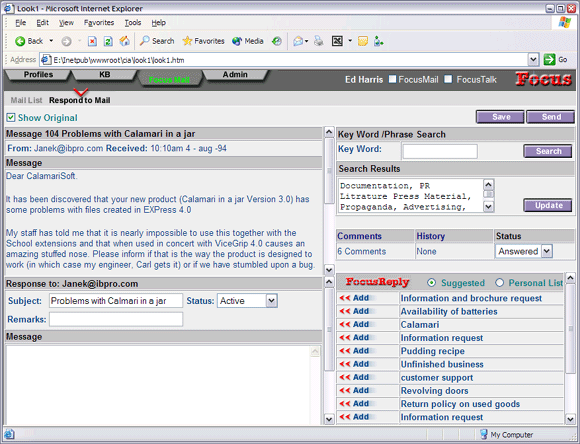The image size is (580, 444).
Task: Stop loading with the red X icon
Action: (92, 41)
